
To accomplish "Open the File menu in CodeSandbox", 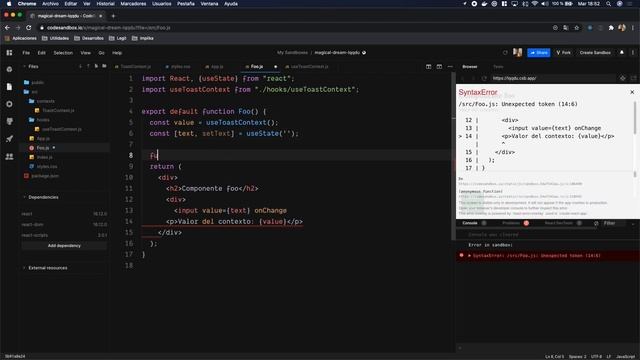I will coord(26,53).
